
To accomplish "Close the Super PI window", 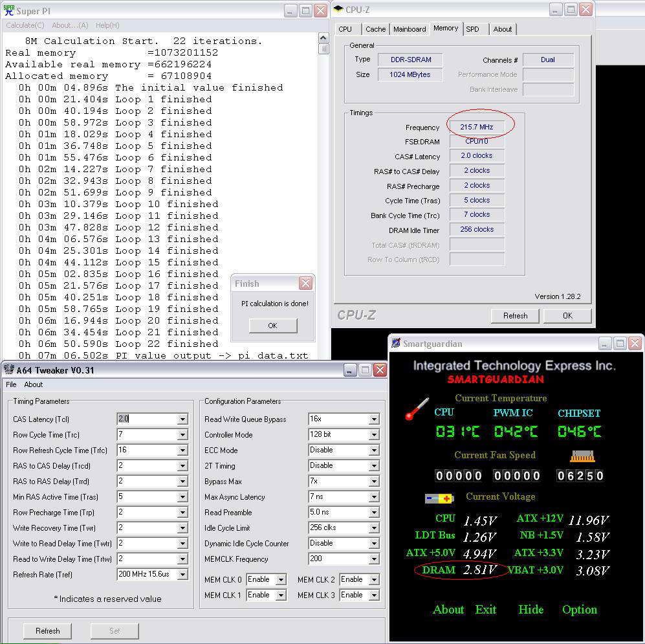I will click(x=320, y=11).
